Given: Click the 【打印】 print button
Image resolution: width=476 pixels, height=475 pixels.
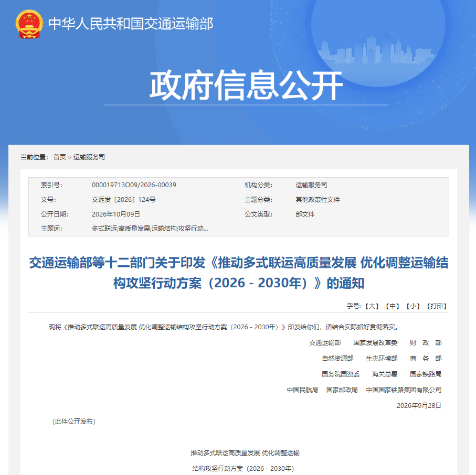Looking at the screenshot, I should pos(437,306).
